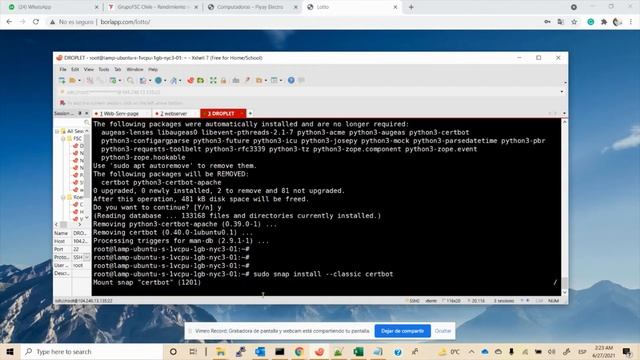640x360 pixels.
Task: Expand the Reconnect dropdown arrow
Action: click(x=120, y=80)
